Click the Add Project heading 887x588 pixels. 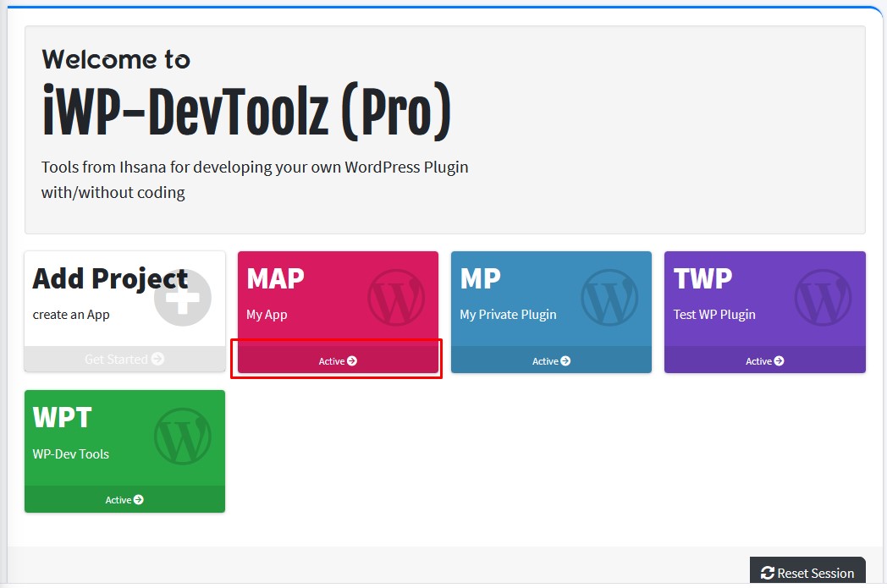110,278
